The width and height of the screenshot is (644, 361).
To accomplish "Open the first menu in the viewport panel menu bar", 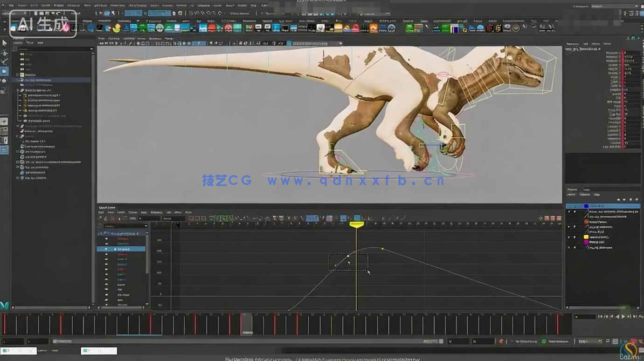I will [101, 38].
